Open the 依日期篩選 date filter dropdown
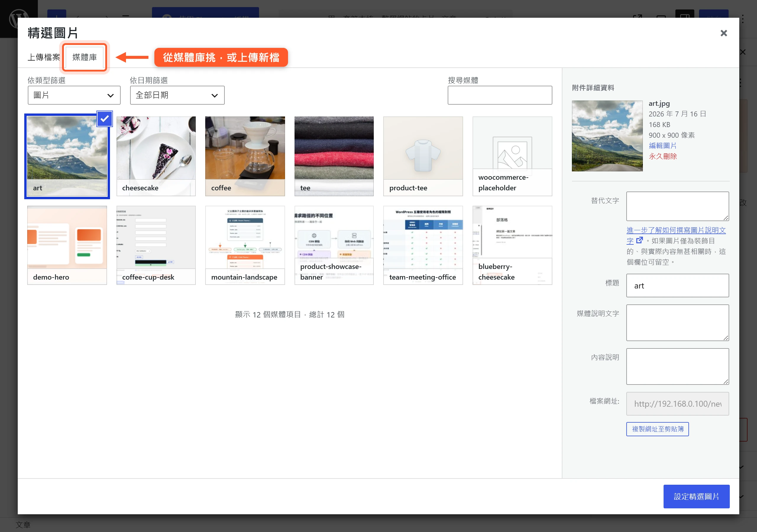 177,95
